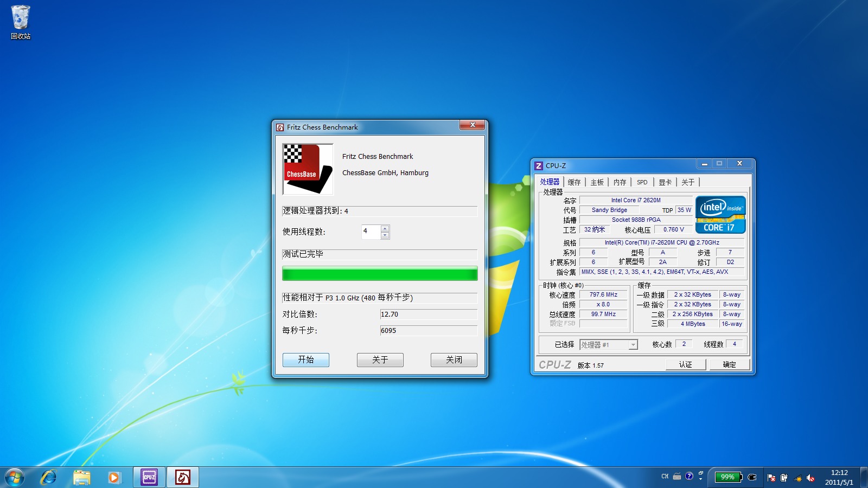Close the Fritz Chess Benchmark window
The width and height of the screenshot is (868, 488).
(x=472, y=125)
